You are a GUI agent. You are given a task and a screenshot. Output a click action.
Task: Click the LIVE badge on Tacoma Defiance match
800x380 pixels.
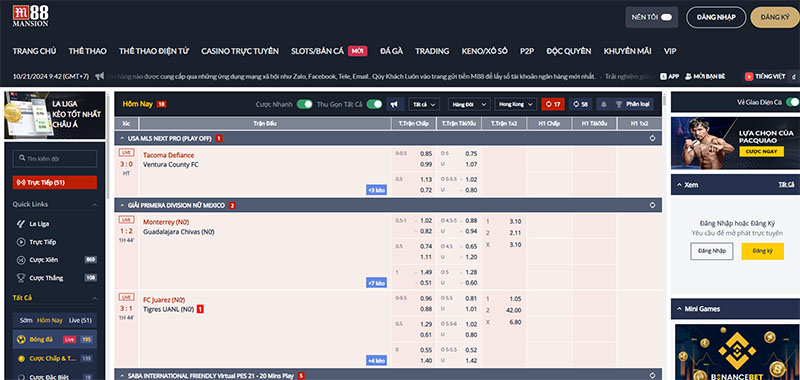pyautogui.click(x=126, y=152)
